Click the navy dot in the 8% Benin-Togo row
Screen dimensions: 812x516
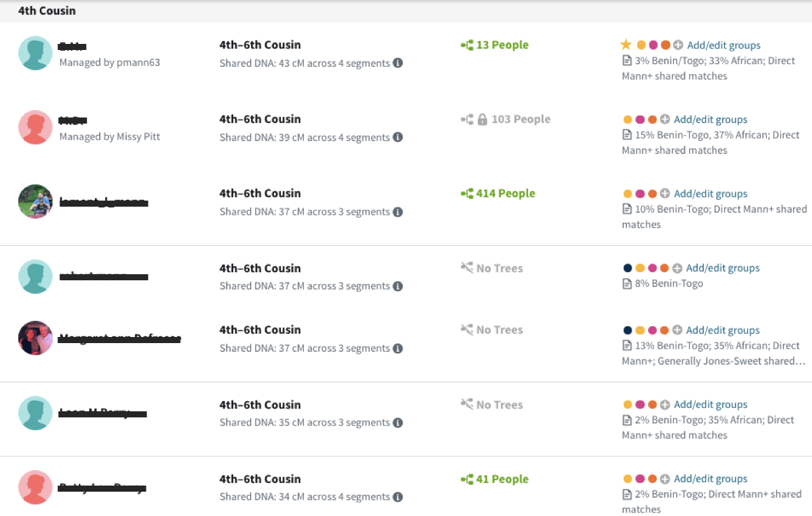[x=627, y=268]
